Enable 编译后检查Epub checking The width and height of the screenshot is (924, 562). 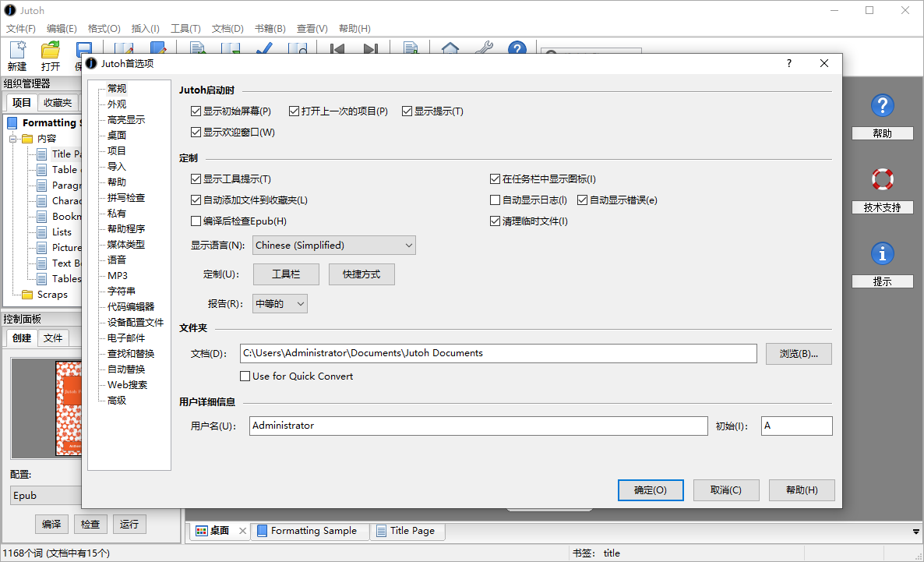pos(196,221)
